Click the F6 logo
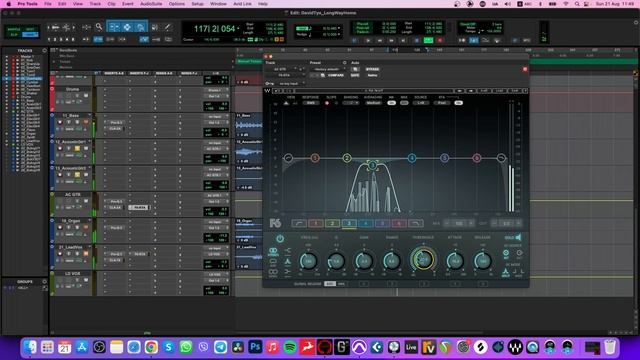640x360 pixels. tap(276, 223)
